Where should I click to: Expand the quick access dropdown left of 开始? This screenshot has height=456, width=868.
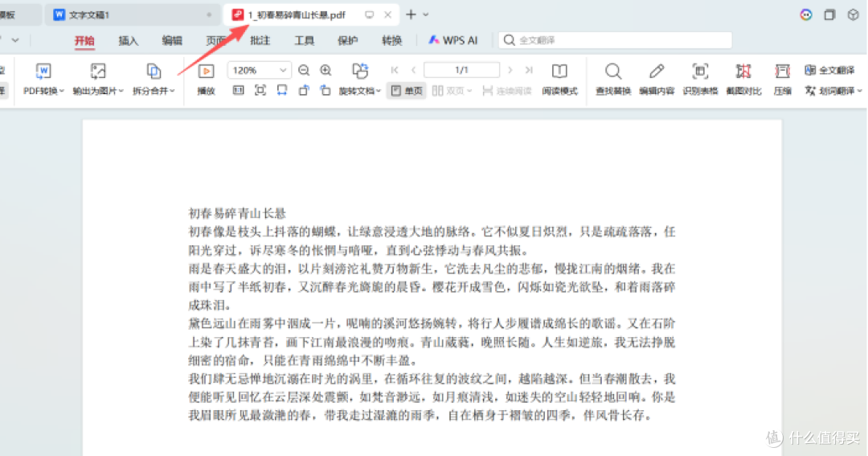(x=15, y=40)
